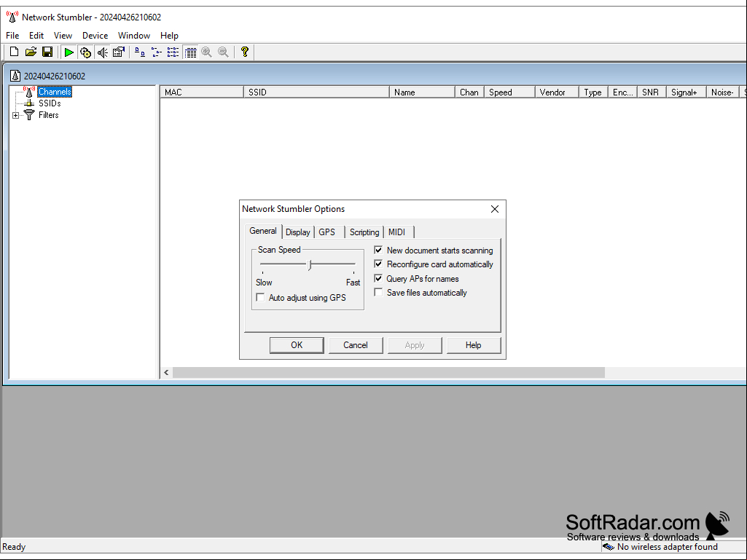Enable Save files automatically
The image size is (747, 560).
click(x=378, y=293)
